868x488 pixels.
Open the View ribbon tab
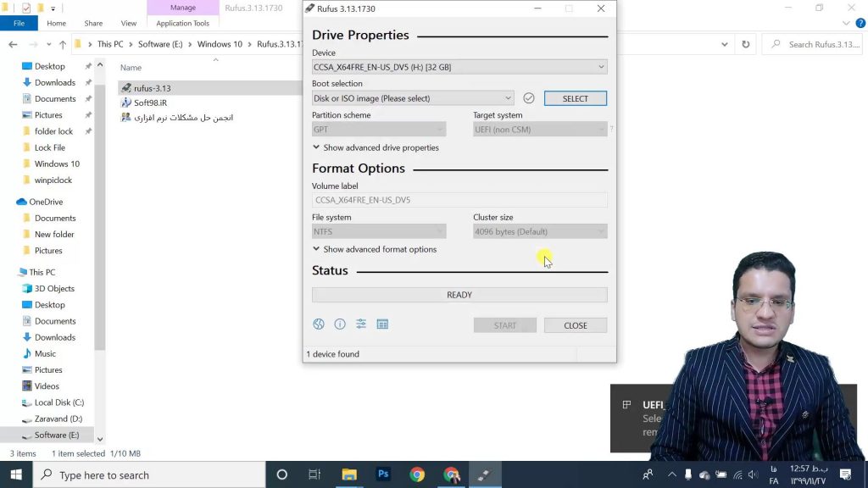coord(129,23)
